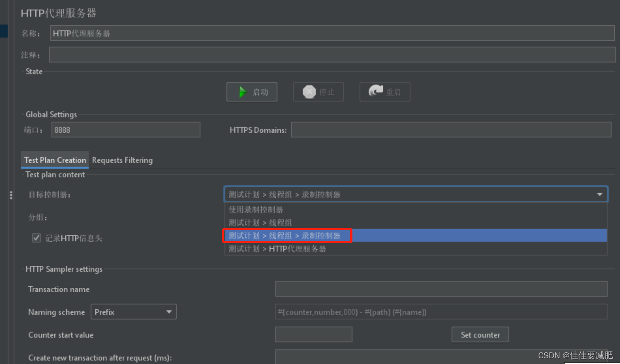The image size is (620, 364).
Task: Click the 启动 start button
Action: (x=252, y=92)
